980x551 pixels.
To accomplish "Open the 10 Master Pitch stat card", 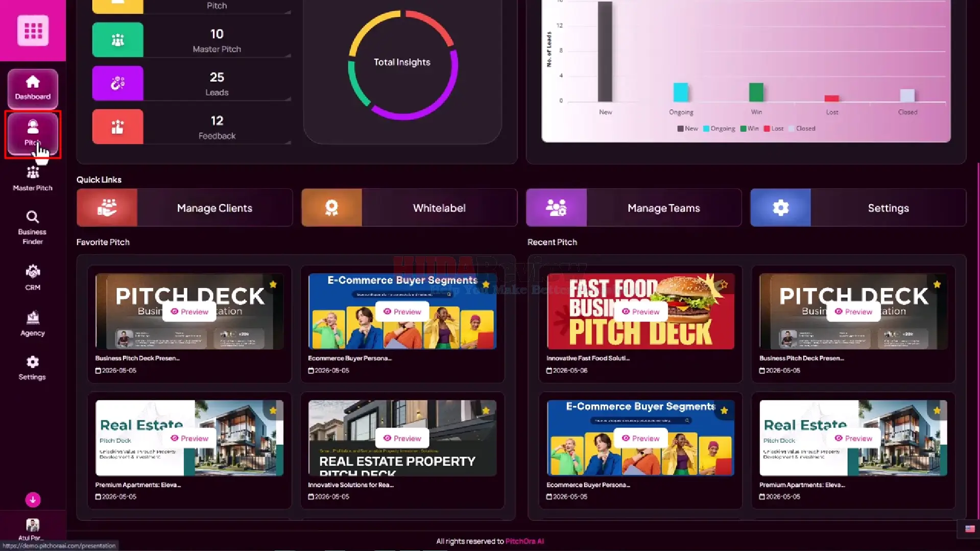I will [x=192, y=40].
